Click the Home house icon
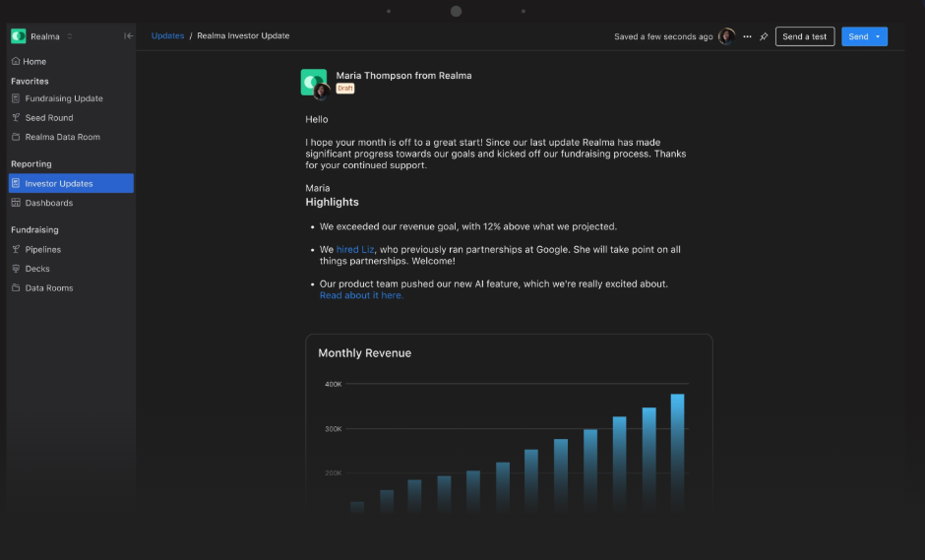 pos(16,61)
